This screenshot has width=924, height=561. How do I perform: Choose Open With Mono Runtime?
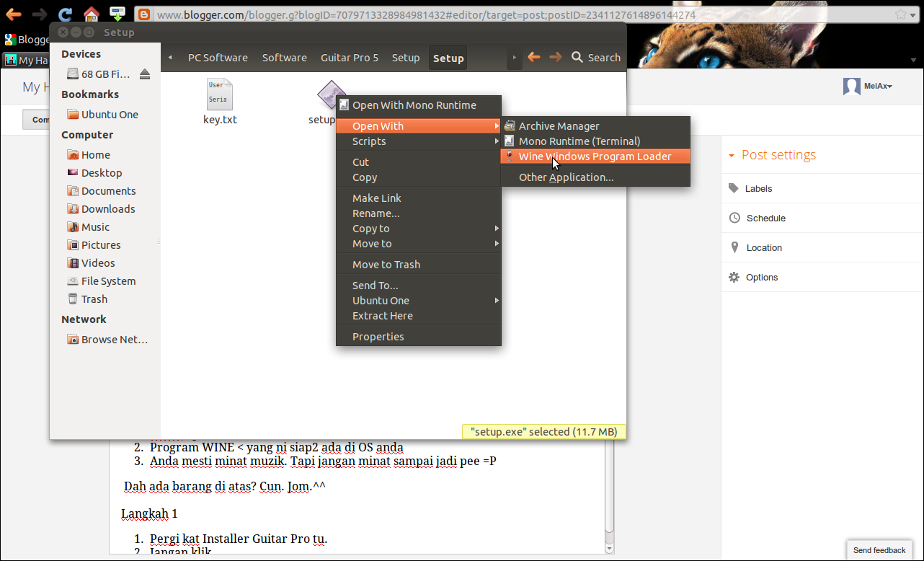tap(419, 105)
